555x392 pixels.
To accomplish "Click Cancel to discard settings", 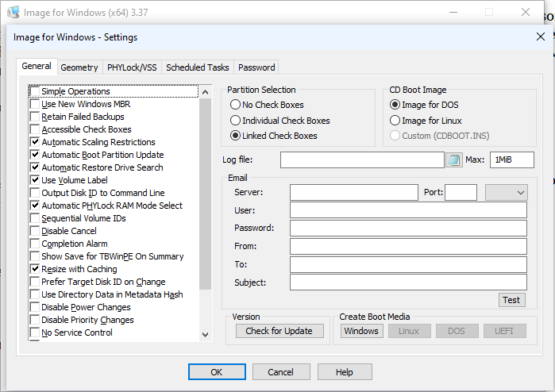I will (281, 372).
